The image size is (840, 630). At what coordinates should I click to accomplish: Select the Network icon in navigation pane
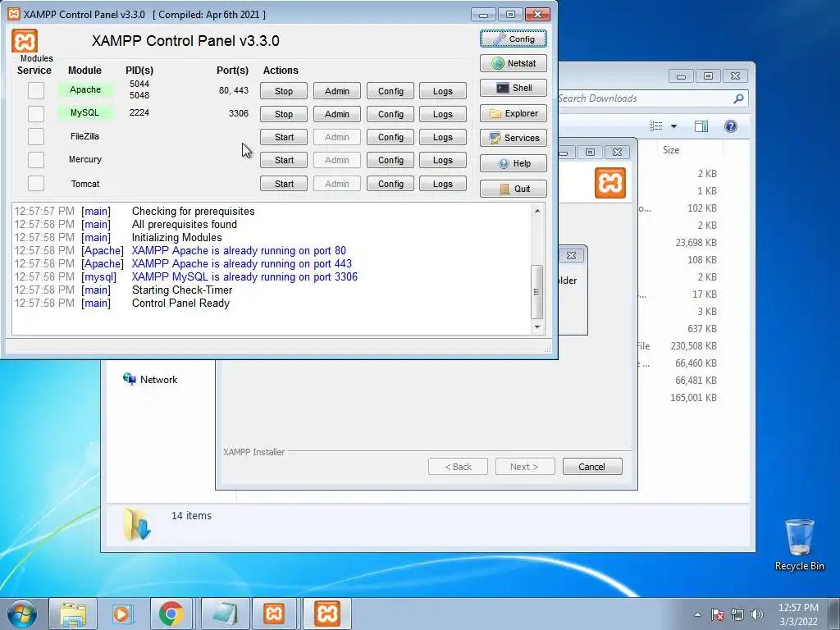[x=129, y=379]
